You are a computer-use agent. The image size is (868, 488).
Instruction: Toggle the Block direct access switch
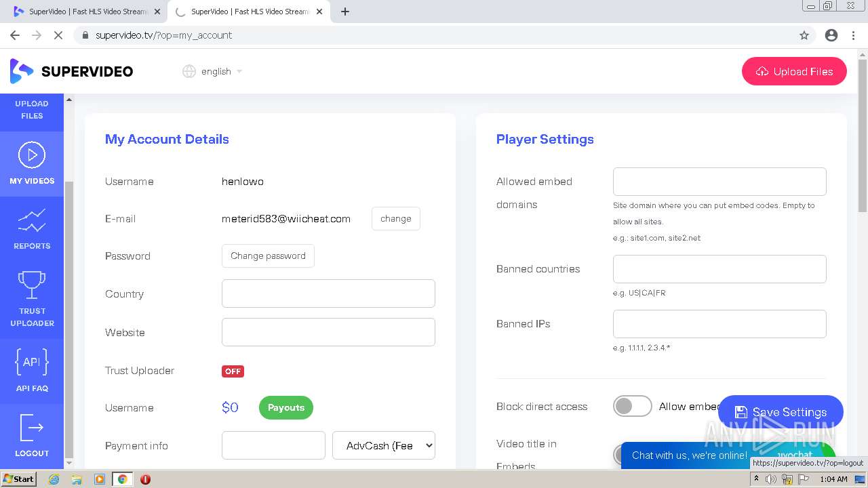[632, 406]
